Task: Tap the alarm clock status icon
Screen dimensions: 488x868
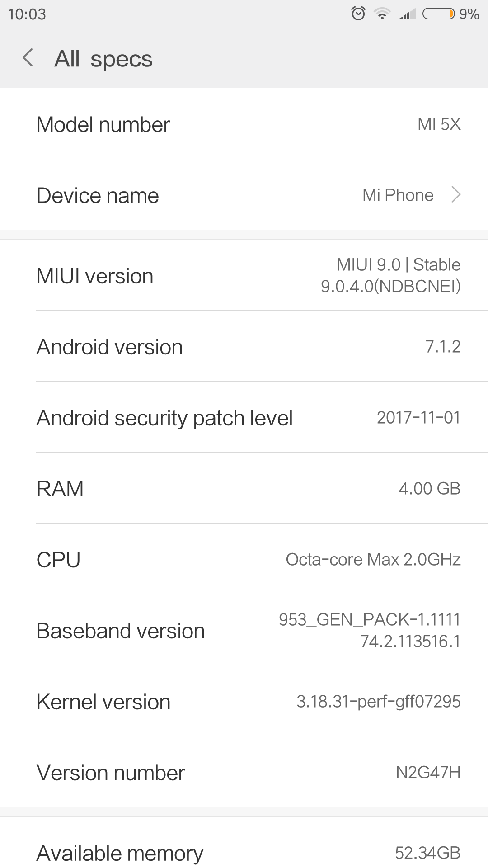Action: point(358,14)
